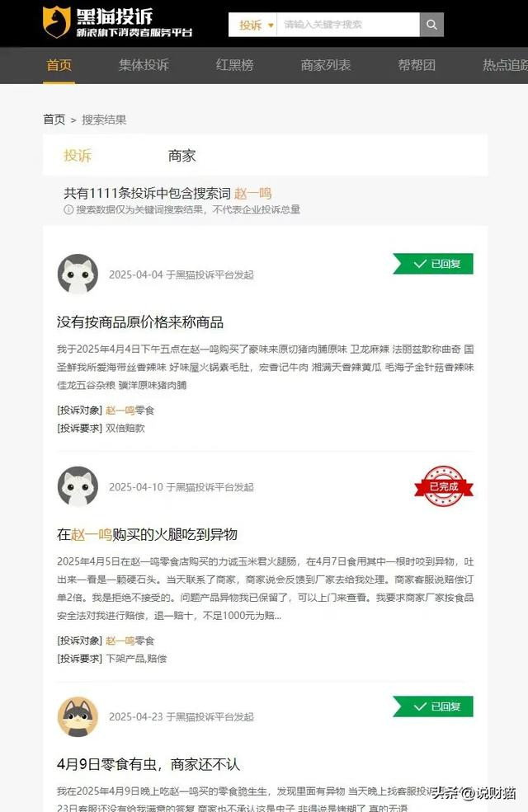Open the 集体投诉 navigation item
528x812 pixels.
point(144,65)
